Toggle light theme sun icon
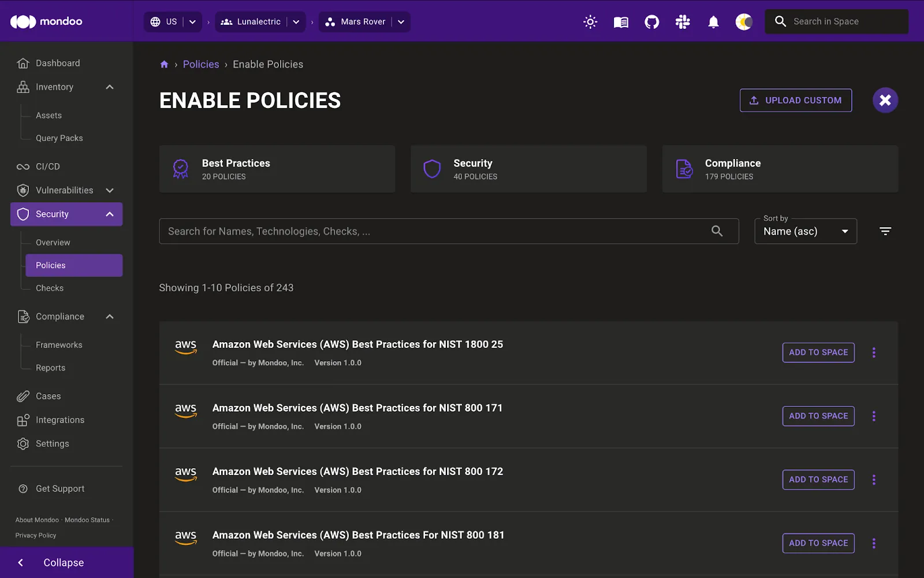The height and width of the screenshot is (578, 924). (590, 22)
